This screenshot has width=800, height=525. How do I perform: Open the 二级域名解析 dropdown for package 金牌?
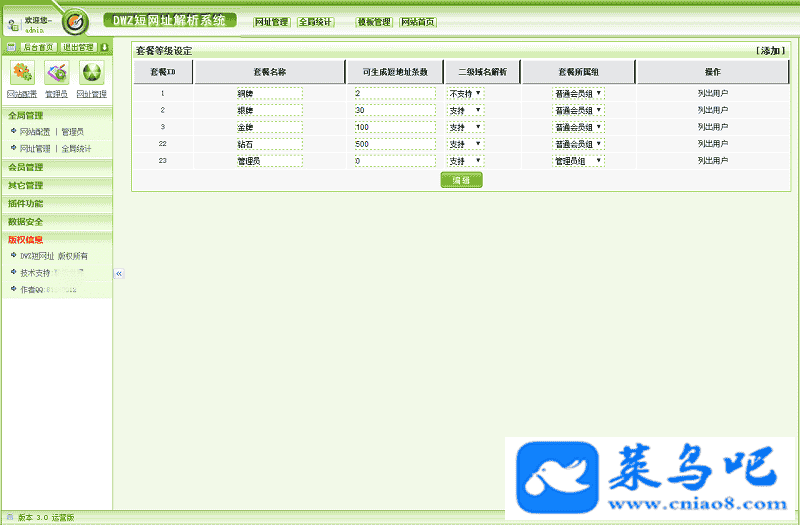point(465,127)
